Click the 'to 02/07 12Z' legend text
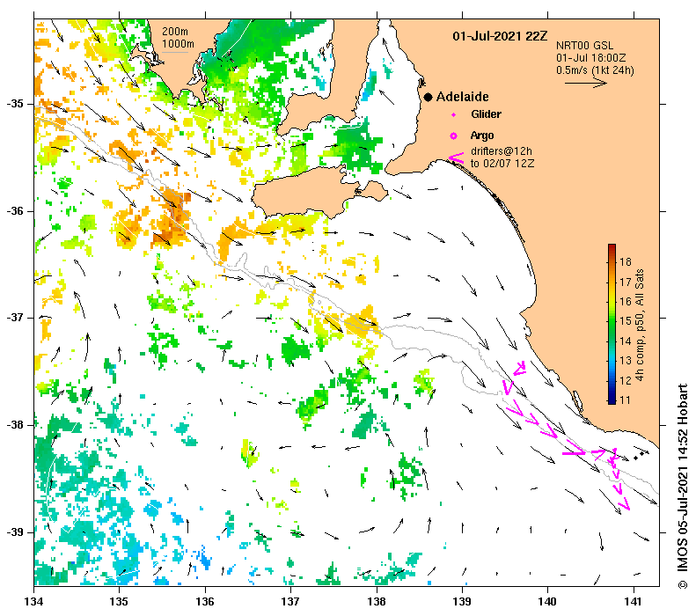 tap(502, 164)
